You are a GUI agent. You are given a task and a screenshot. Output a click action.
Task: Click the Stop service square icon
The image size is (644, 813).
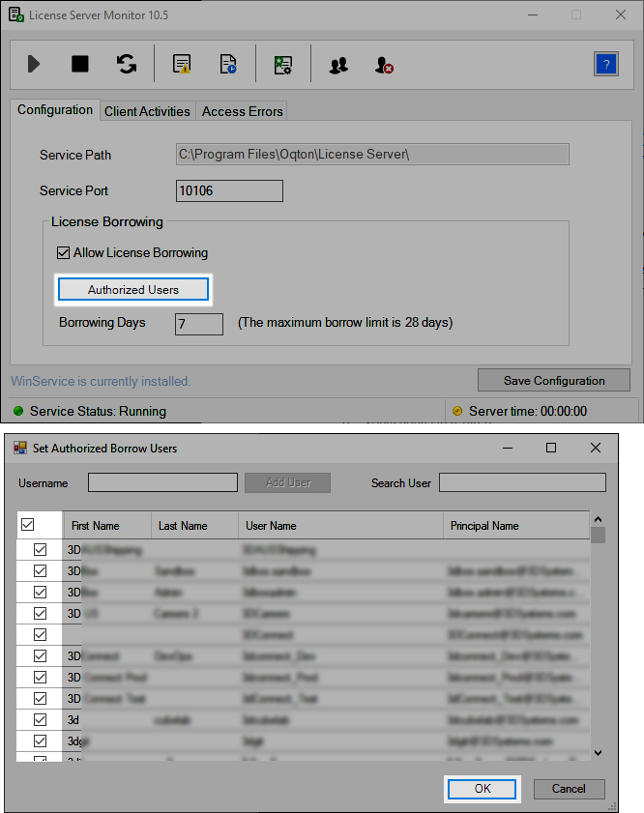(80, 65)
